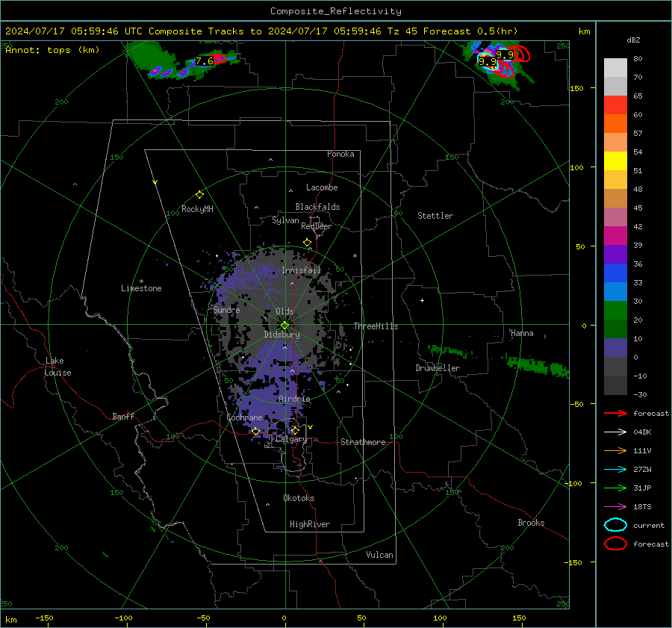This screenshot has width=672, height=628.
Task: Click the RedDeer city label
Action: [317, 226]
